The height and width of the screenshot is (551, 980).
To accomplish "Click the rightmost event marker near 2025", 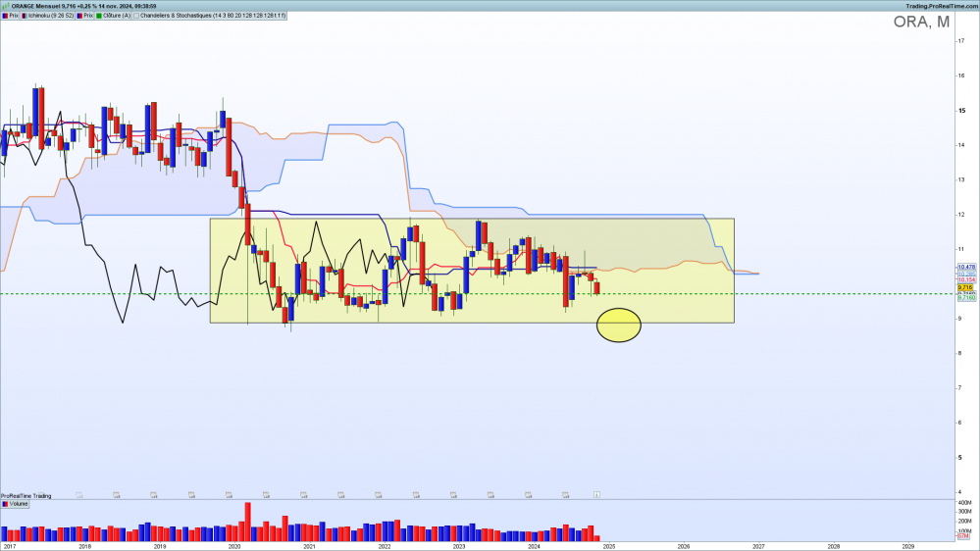I will 596,494.
